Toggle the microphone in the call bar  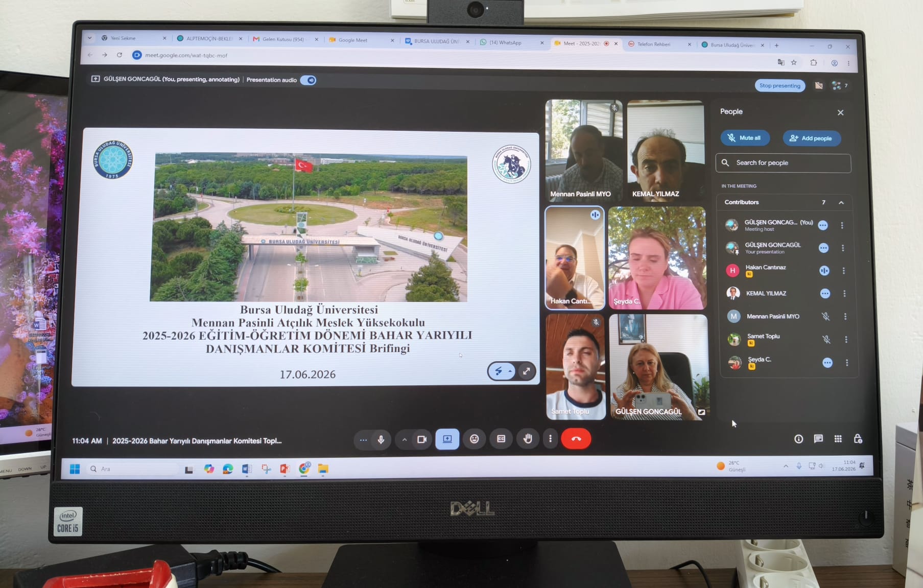(x=381, y=439)
